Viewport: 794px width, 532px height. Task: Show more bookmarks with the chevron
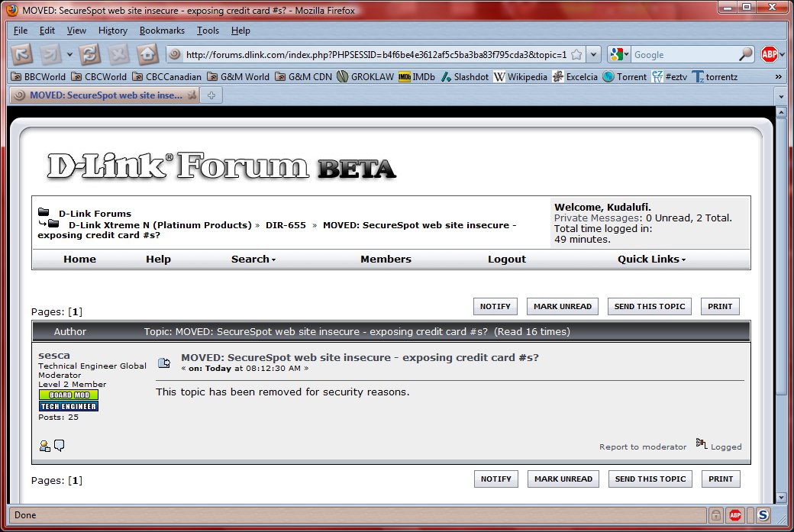tap(778, 77)
